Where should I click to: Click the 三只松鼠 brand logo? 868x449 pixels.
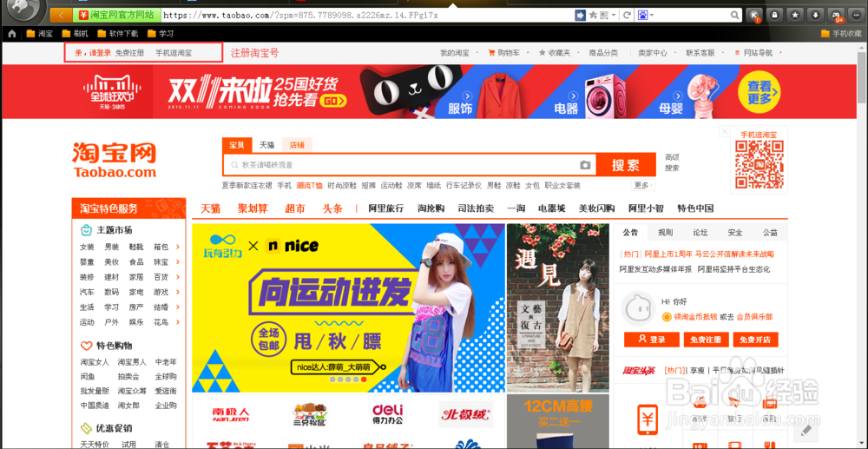(x=310, y=414)
